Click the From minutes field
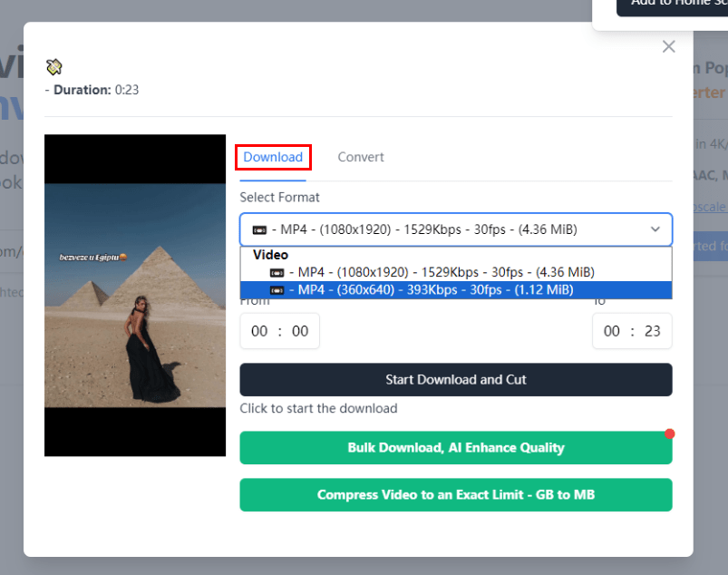Screen dimensions: 728x575 [x=300, y=331]
